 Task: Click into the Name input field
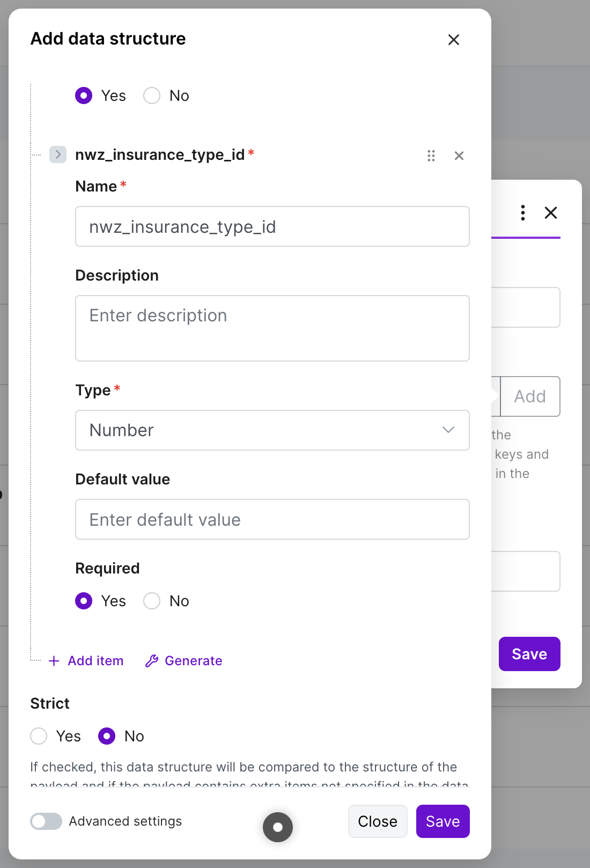click(x=272, y=226)
